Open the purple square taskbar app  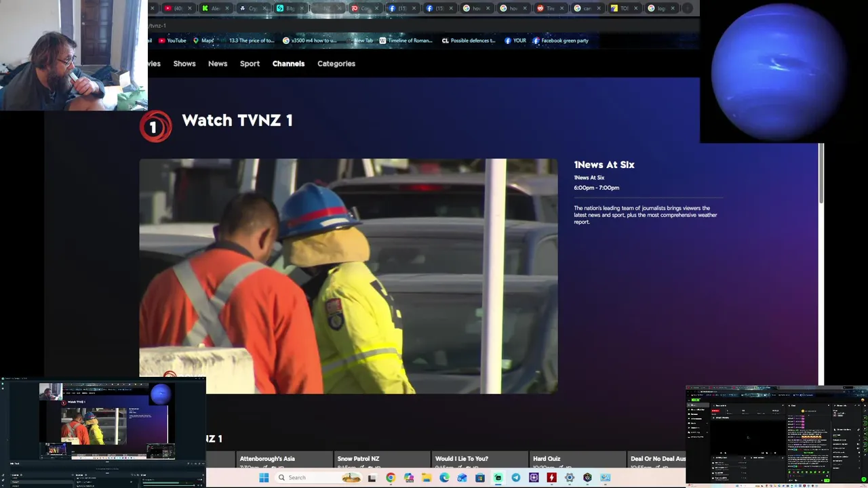534,478
